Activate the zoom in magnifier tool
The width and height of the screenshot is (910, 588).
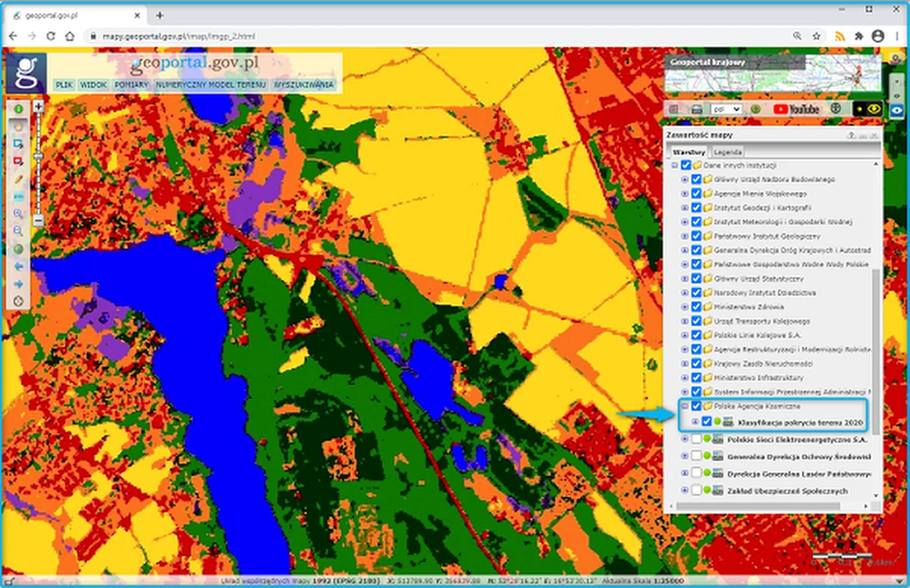(17, 212)
